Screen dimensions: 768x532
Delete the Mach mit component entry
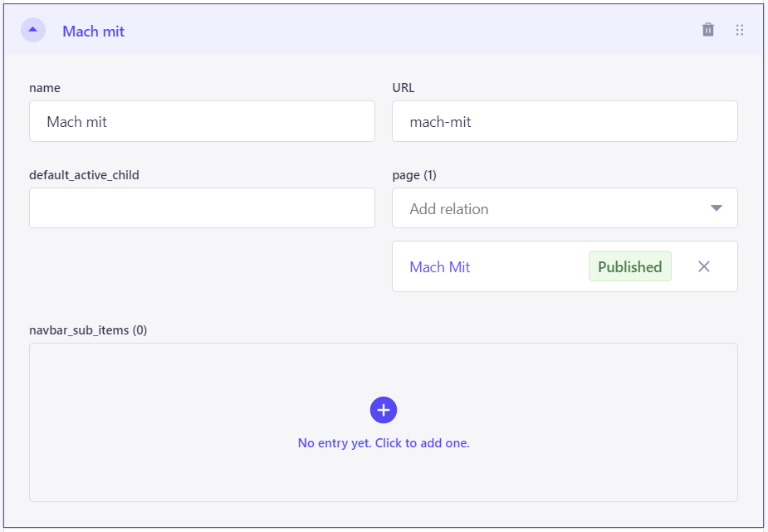point(707,30)
